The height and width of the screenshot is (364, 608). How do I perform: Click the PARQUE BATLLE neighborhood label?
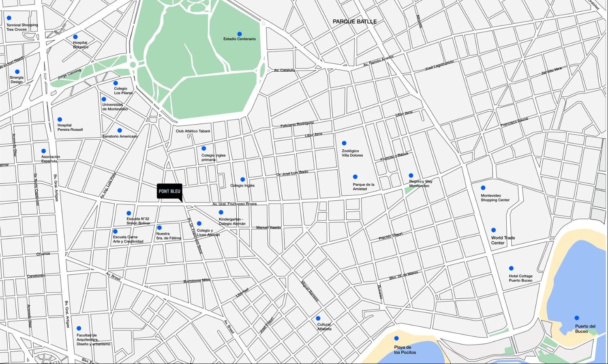[x=355, y=21]
